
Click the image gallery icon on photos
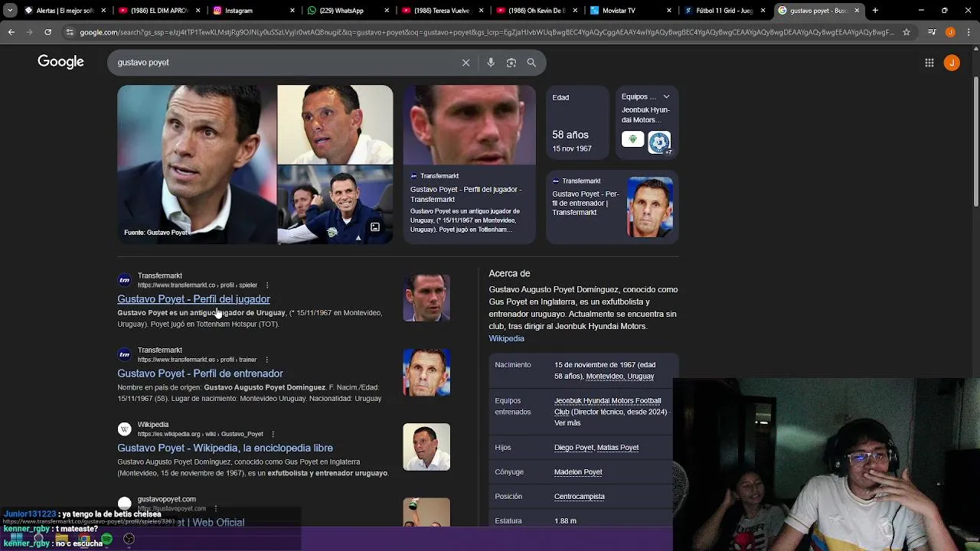pyautogui.click(x=375, y=227)
